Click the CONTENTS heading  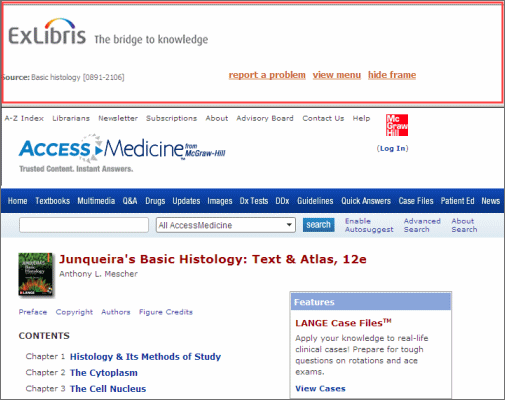(44, 336)
